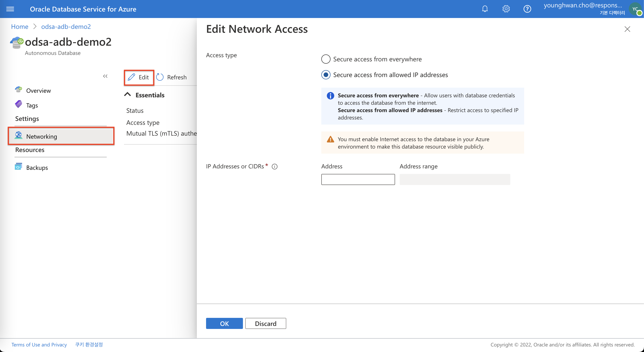Click the Discard button
This screenshot has width=644, height=352.
coord(266,324)
